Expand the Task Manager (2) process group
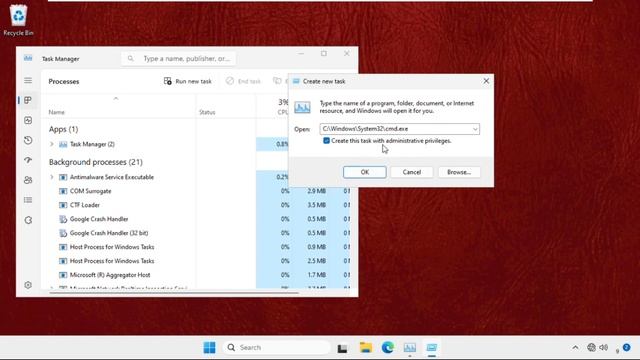640x360 pixels. tap(52, 144)
